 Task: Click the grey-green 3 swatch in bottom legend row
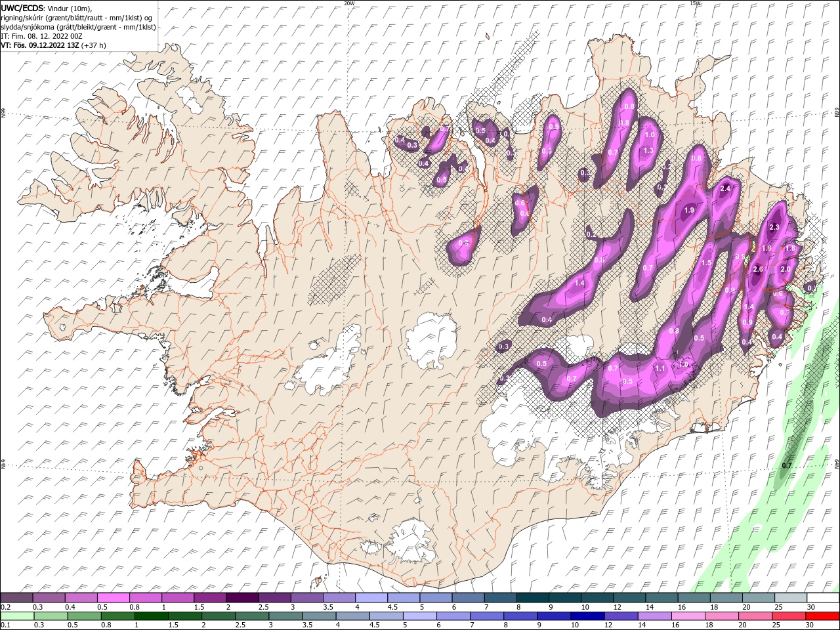(285, 616)
